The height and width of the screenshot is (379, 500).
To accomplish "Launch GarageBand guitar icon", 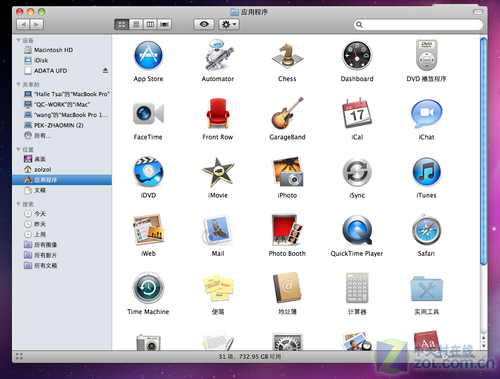I will click(287, 113).
